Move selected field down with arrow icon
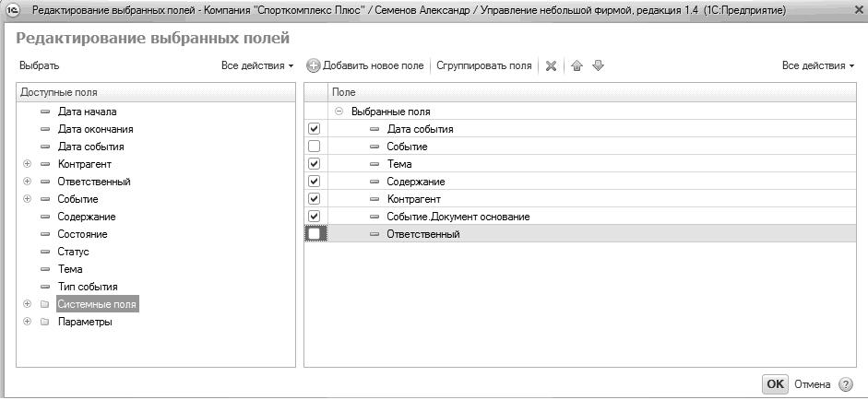Viewport: 868px width, 400px height. pyautogui.click(x=598, y=66)
